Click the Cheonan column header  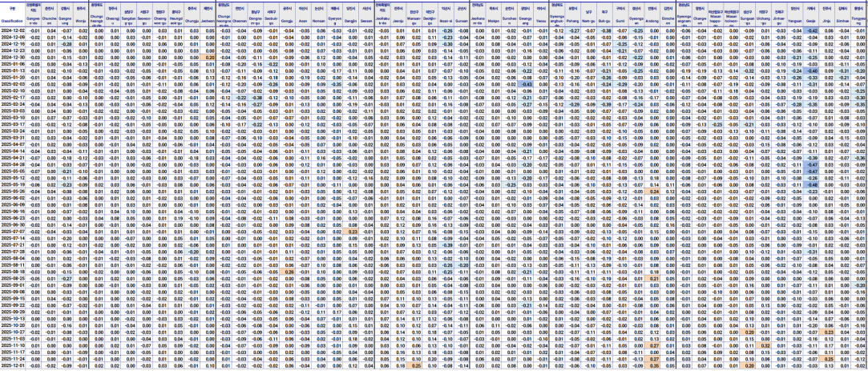[240, 20]
